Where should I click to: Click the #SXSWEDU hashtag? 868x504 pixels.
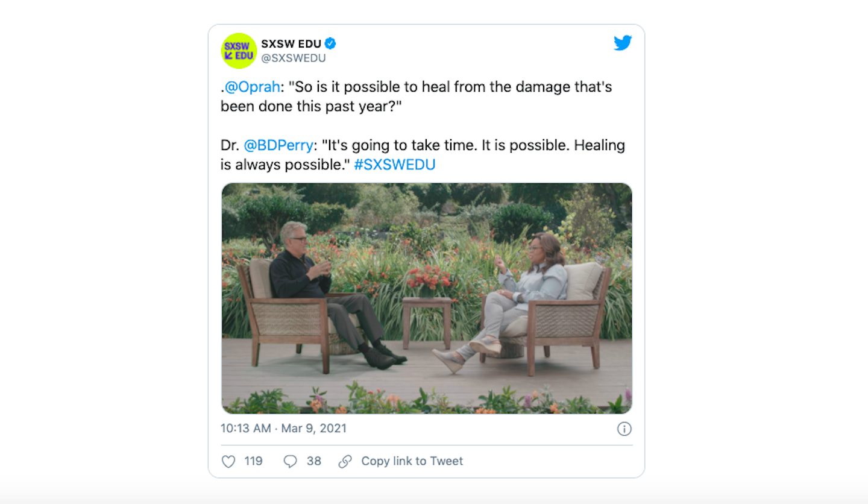394,165
